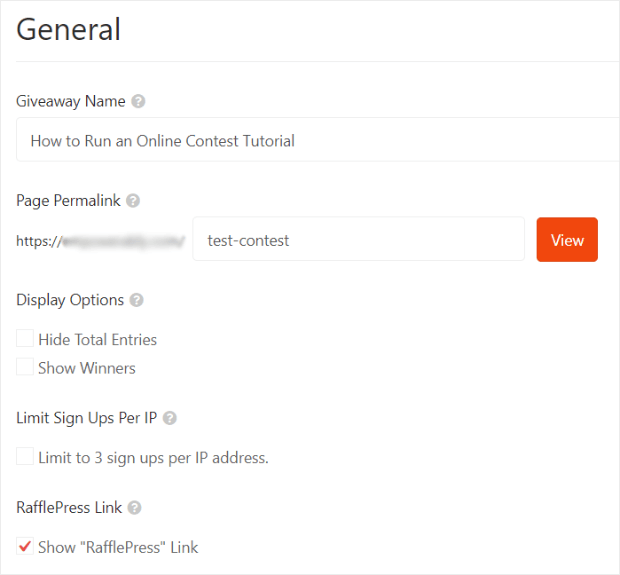
Task: Click the Display Options question mark icon
Action: pos(137,300)
